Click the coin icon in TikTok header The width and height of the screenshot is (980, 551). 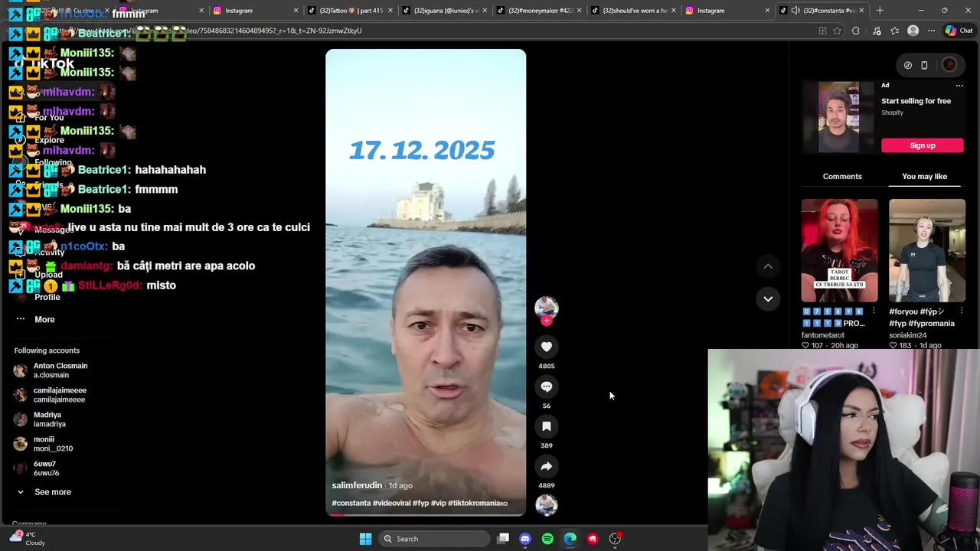click(x=907, y=65)
